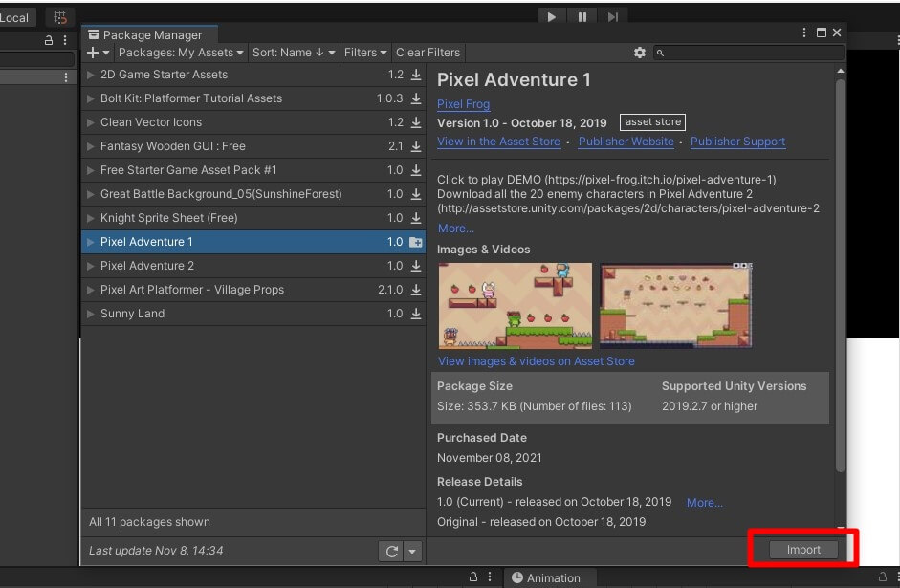Click Clear Filters button
The height and width of the screenshot is (588, 900).
click(x=428, y=53)
